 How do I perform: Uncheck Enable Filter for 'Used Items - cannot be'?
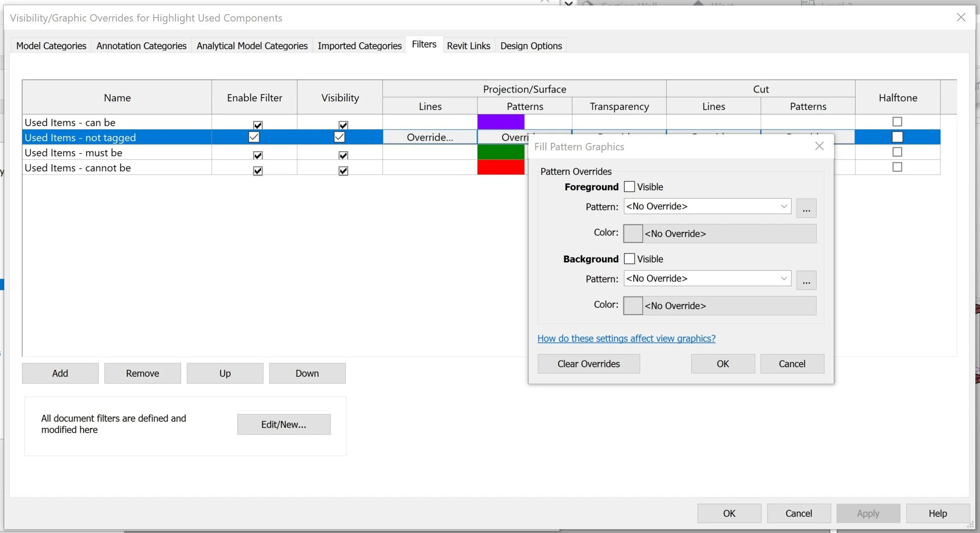(257, 171)
